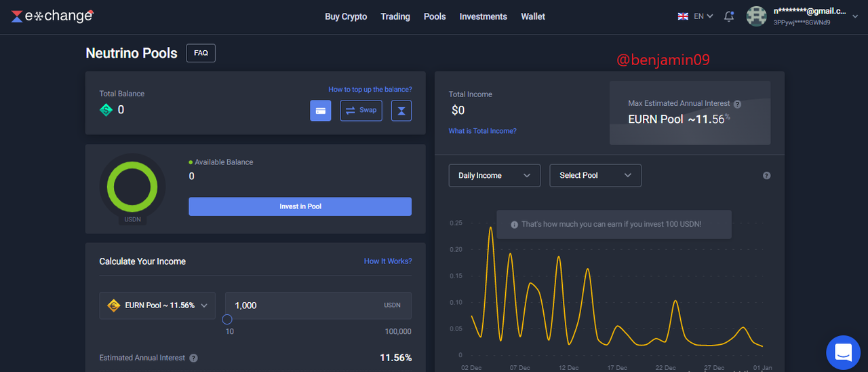Viewport: 868px width, 372px height.
Task: Click the card top-up balance icon
Action: pos(321,111)
